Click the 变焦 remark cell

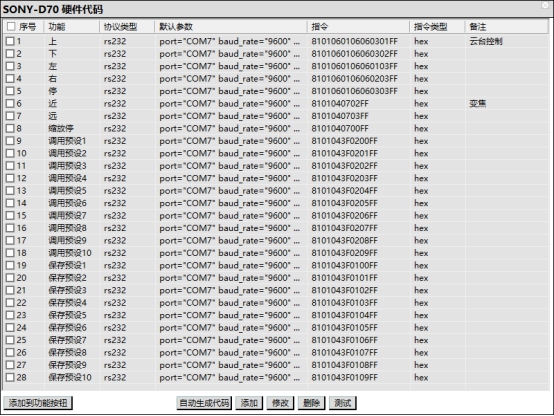[x=478, y=104]
